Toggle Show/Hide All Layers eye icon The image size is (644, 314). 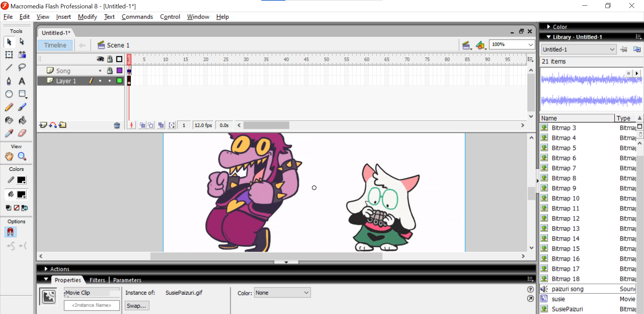tap(100, 59)
